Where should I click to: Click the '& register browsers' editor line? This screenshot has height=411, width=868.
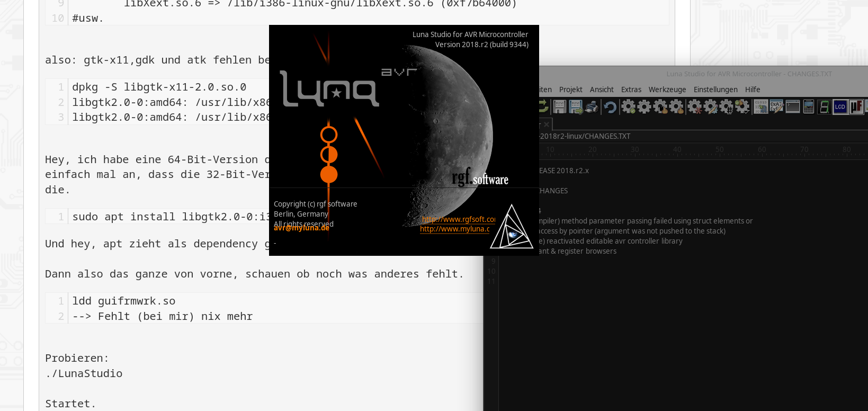(578, 251)
